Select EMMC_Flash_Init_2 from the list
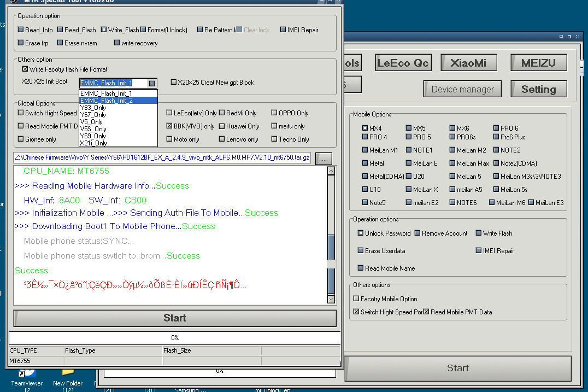The width and height of the screenshot is (588, 392). pyautogui.click(x=117, y=100)
